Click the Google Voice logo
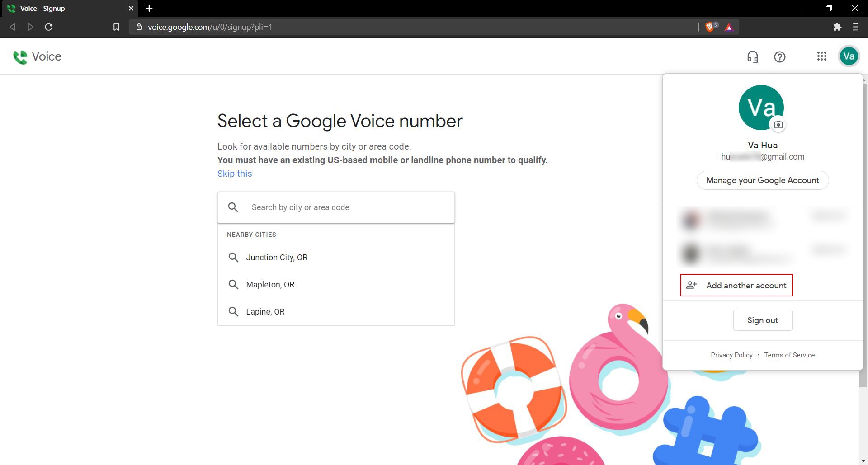 38,56
